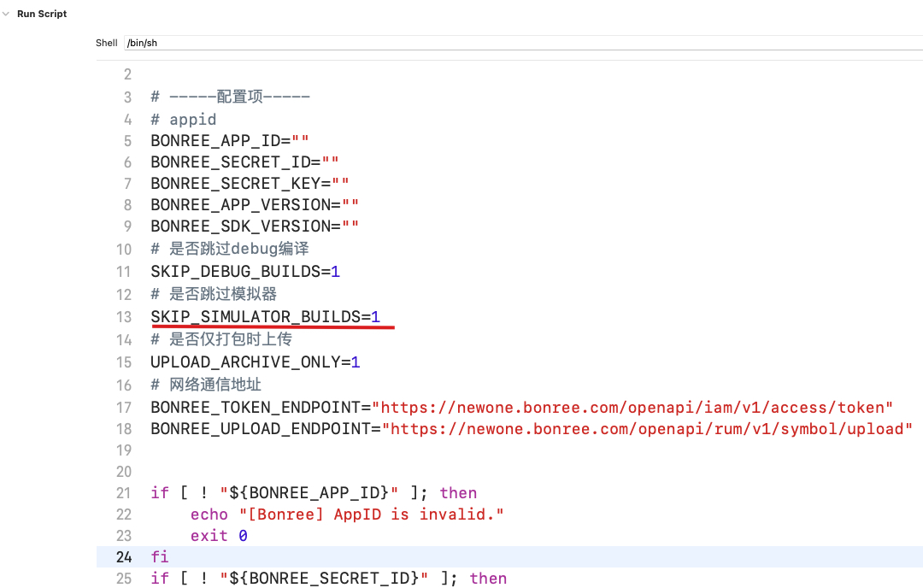This screenshot has width=923, height=588.
Task: Focus the Shell path field containing /bin/sh
Action: pos(513,43)
